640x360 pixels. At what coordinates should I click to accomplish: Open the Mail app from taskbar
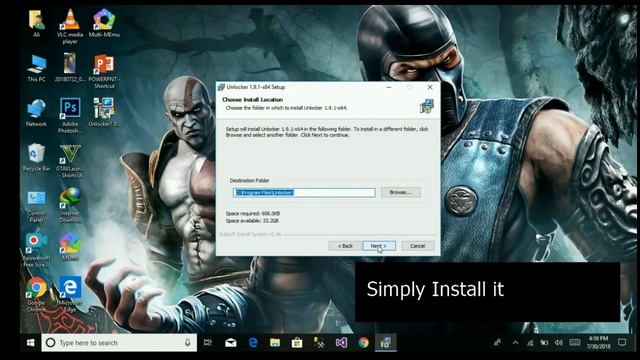click(x=231, y=342)
